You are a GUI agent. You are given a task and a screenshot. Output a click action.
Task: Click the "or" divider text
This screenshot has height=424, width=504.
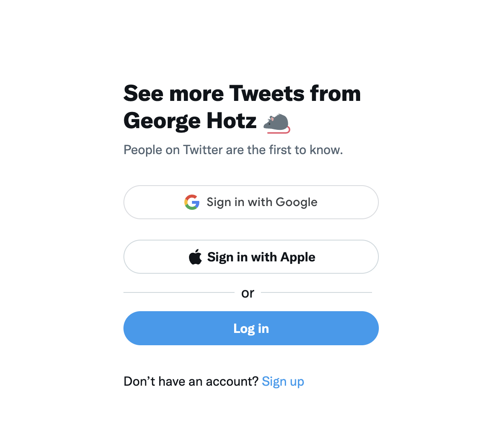pos(247,293)
